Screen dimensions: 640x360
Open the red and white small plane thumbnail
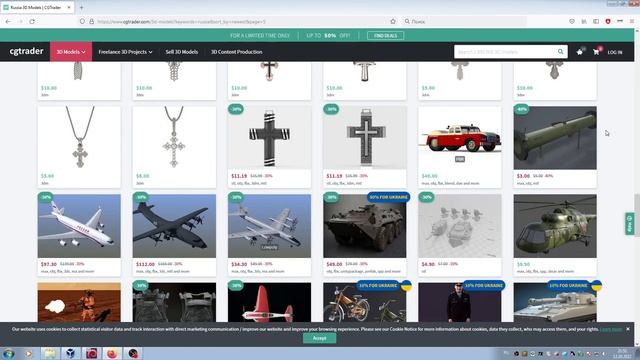click(269, 302)
